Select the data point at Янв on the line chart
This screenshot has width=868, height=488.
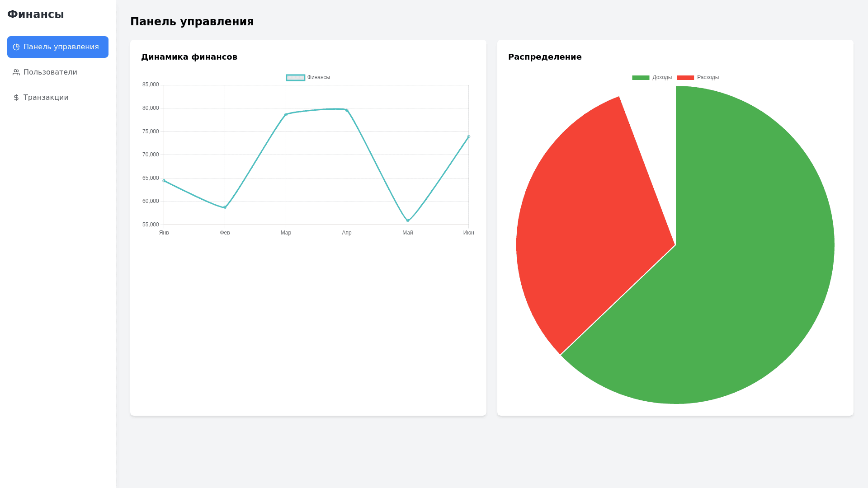[164, 180]
